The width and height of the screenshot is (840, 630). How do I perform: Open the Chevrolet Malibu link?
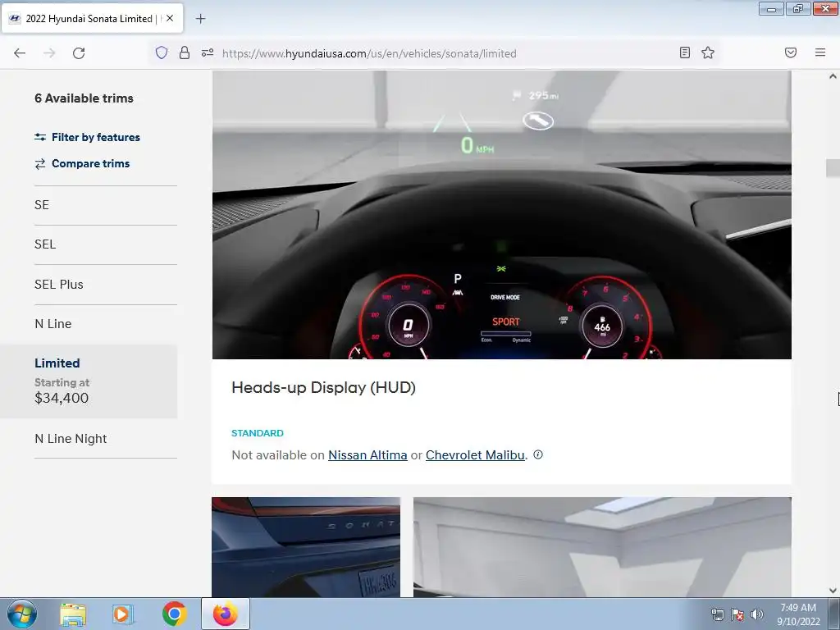475,454
